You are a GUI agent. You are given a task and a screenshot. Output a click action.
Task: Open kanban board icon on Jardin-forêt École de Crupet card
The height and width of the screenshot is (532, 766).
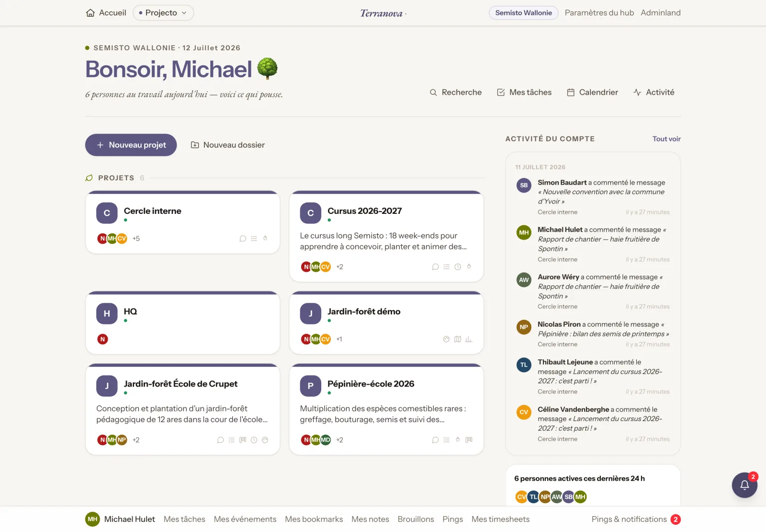[x=243, y=440]
